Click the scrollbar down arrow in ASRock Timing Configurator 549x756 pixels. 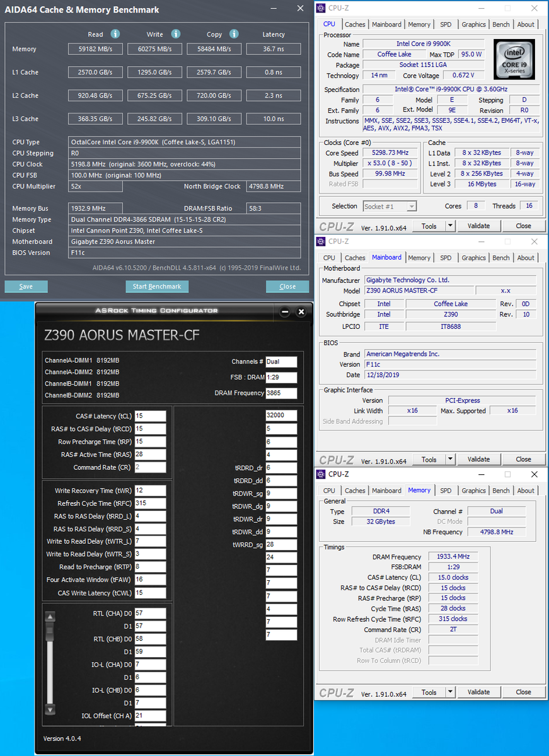pos(50,709)
